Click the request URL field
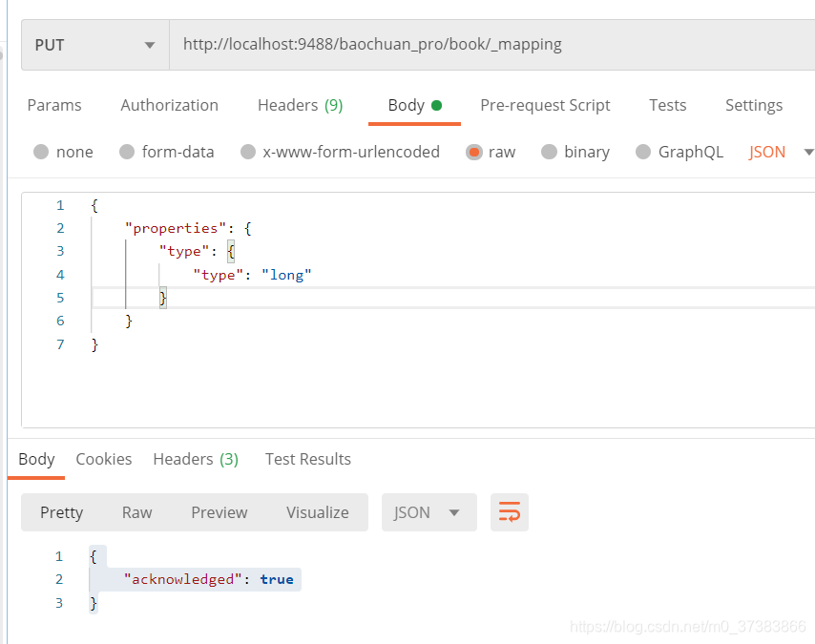815x644 pixels. [491, 45]
